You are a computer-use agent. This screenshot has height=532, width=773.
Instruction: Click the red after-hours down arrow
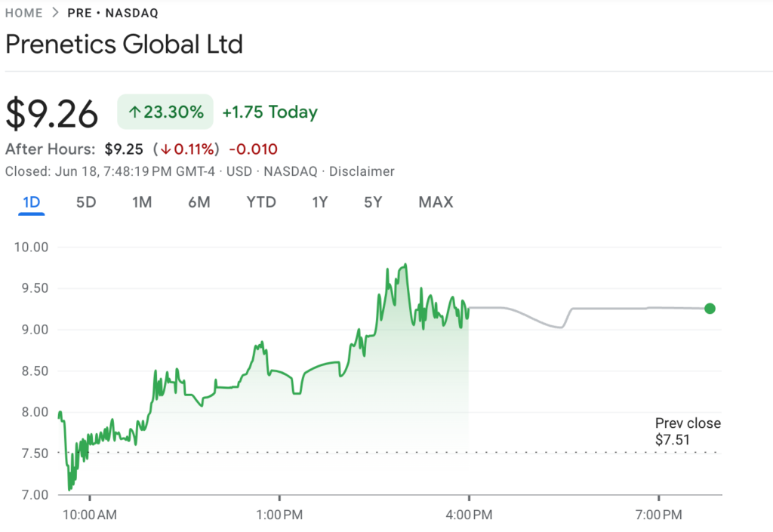coord(166,149)
